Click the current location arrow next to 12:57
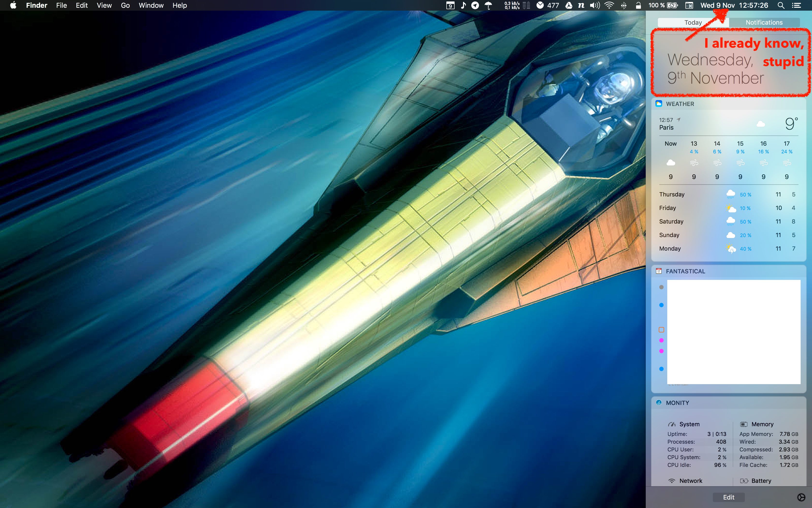Screen dimensions: 812x508 pyautogui.click(x=678, y=120)
